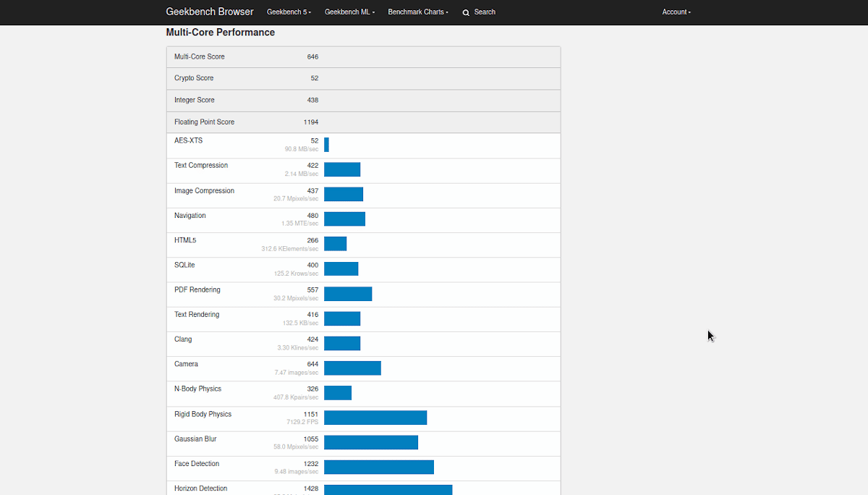Open the Benchmark Charts dropdown
Image resolution: width=868 pixels, height=495 pixels.
coord(418,12)
